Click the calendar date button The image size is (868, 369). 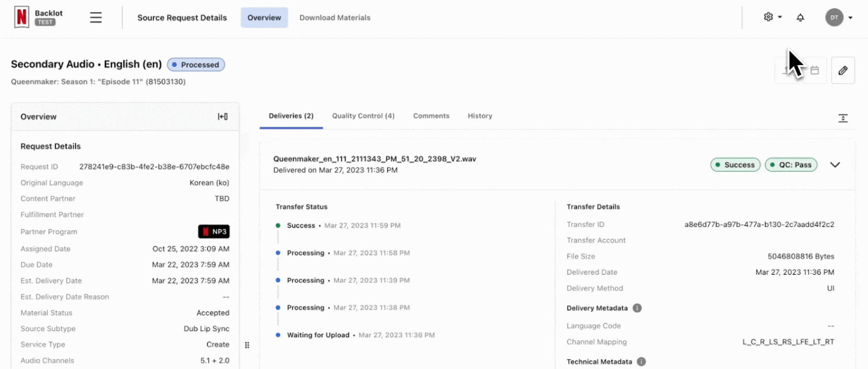pyautogui.click(x=814, y=70)
